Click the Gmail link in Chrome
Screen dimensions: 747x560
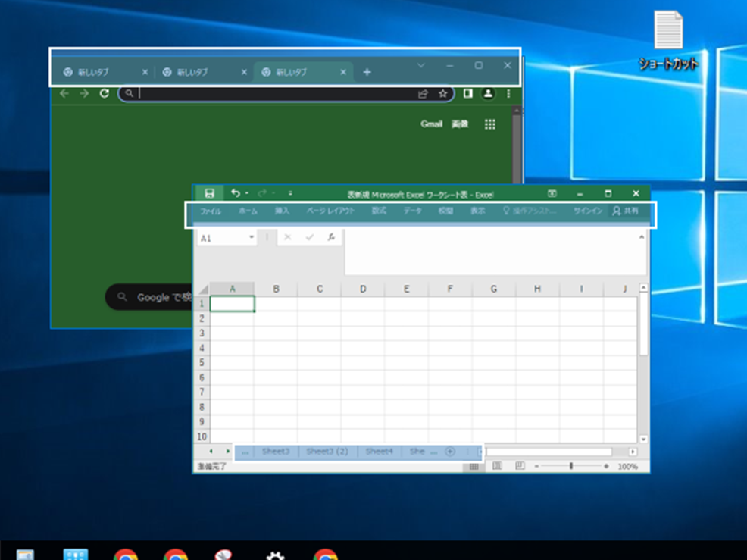click(432, 124)
